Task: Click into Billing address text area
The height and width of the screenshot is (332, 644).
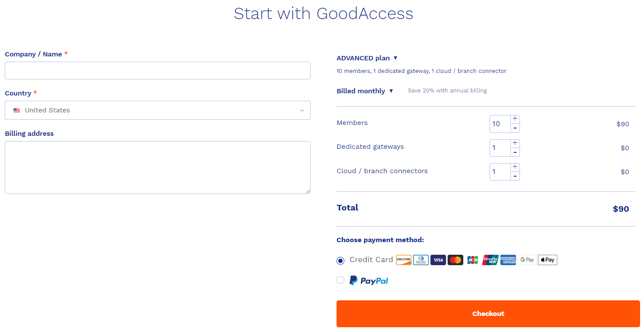Action: coord(157,167)
